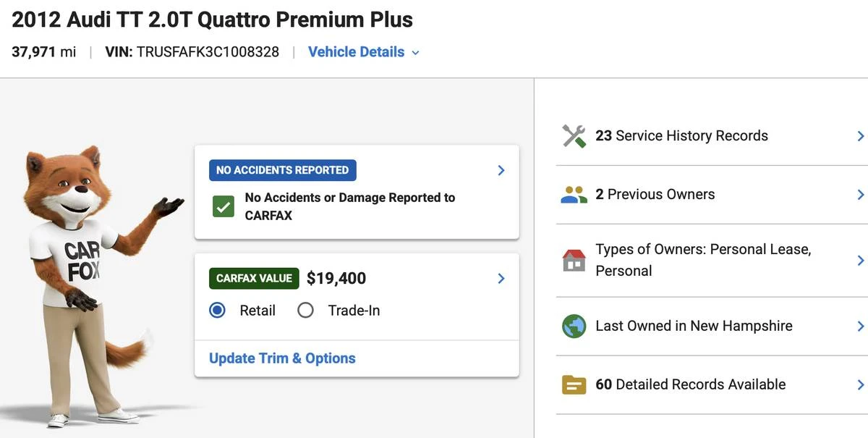868x438 pixels.
Task: Open the 2 Previous Owners row
Action: 712,195
